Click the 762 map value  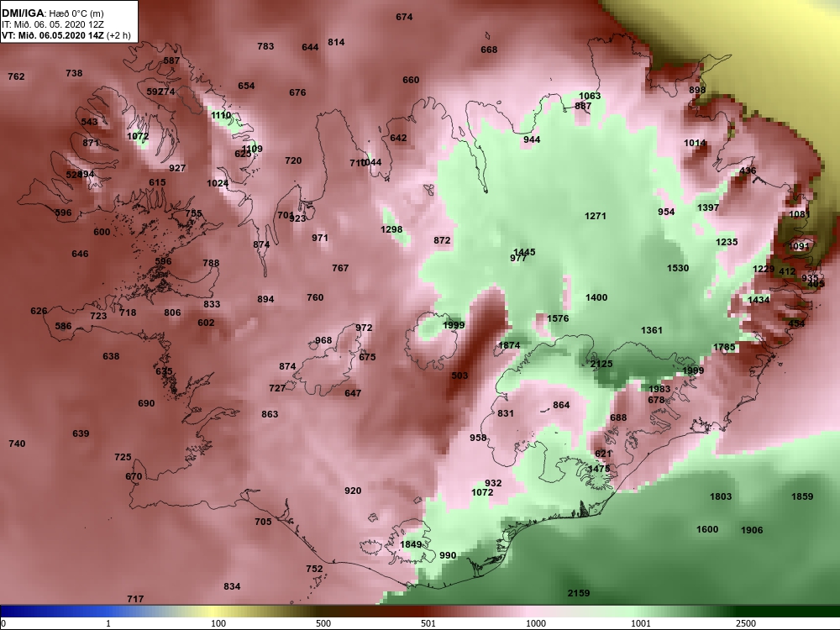[16, 76]
